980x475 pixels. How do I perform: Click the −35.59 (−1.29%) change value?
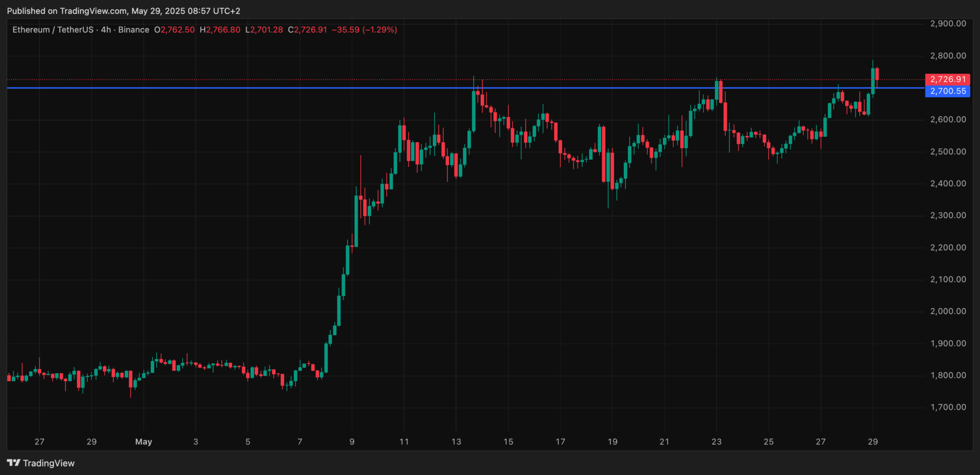click(364, 30)
